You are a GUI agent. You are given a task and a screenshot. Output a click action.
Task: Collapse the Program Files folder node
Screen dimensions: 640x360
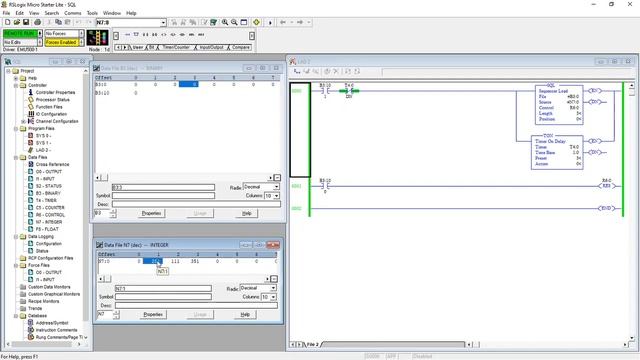click(16, 129)
